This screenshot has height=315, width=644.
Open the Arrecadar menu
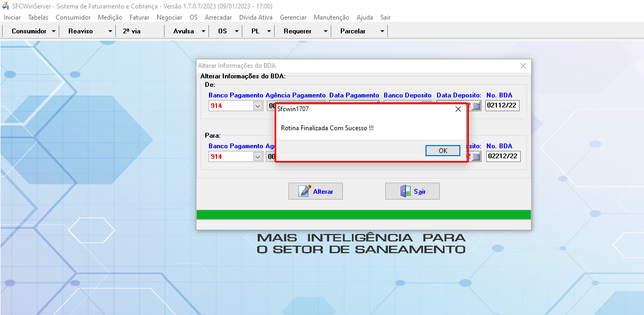point(218,17)
